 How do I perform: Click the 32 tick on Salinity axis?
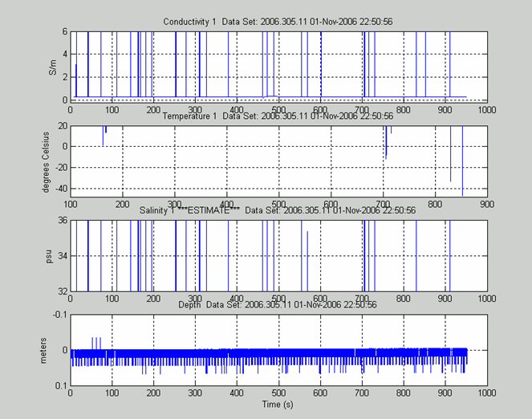pyautogui.click(x=63, y=291)
